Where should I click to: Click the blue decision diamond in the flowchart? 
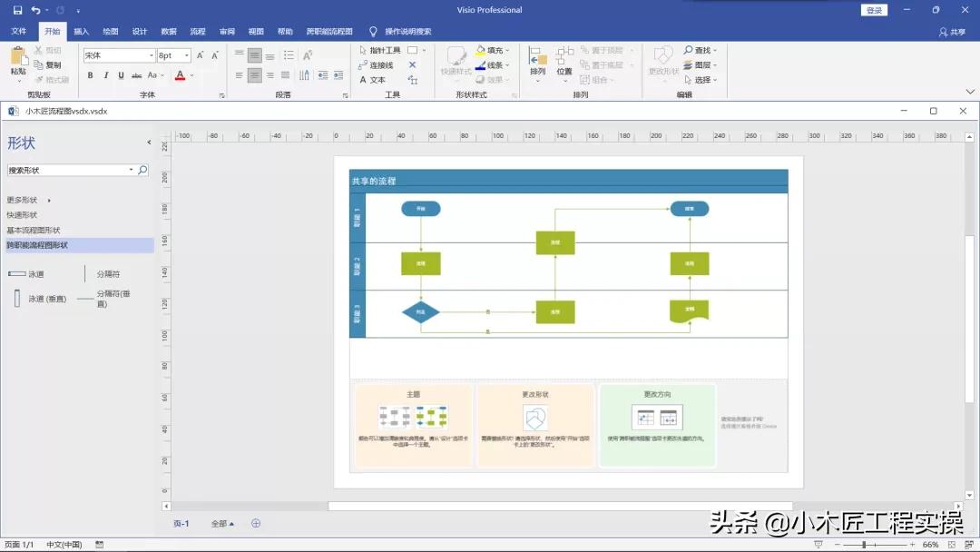[421, 312]
